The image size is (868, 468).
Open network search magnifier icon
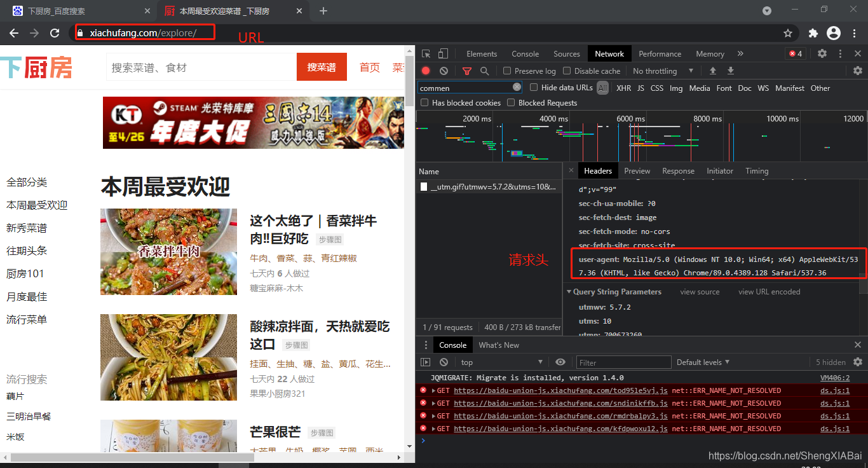[x=484, y=71]
